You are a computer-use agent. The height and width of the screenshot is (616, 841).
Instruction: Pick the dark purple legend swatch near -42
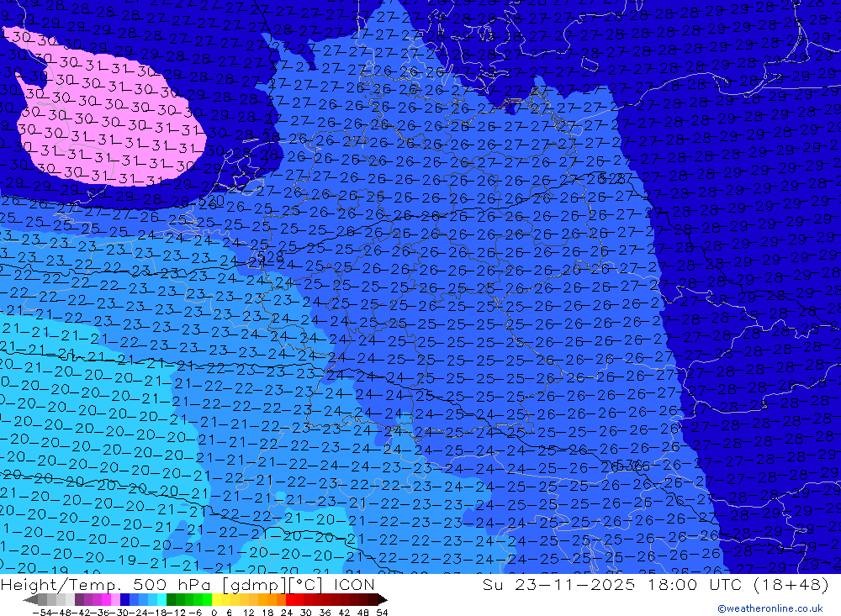tap(79, 599)
